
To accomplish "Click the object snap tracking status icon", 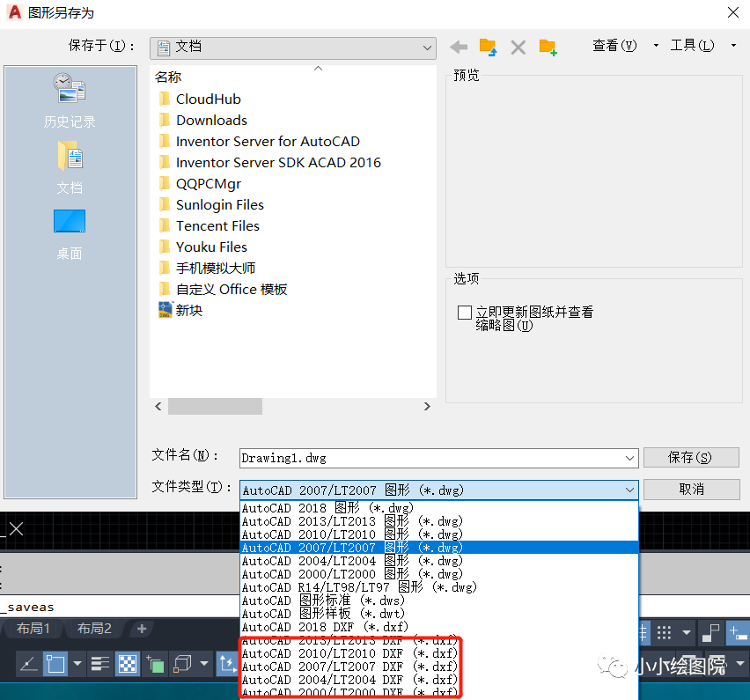I will click(x=29, y=664).
